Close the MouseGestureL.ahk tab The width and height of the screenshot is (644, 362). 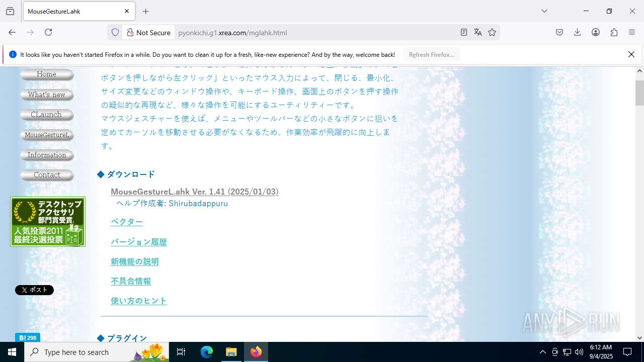click(127, 11)
